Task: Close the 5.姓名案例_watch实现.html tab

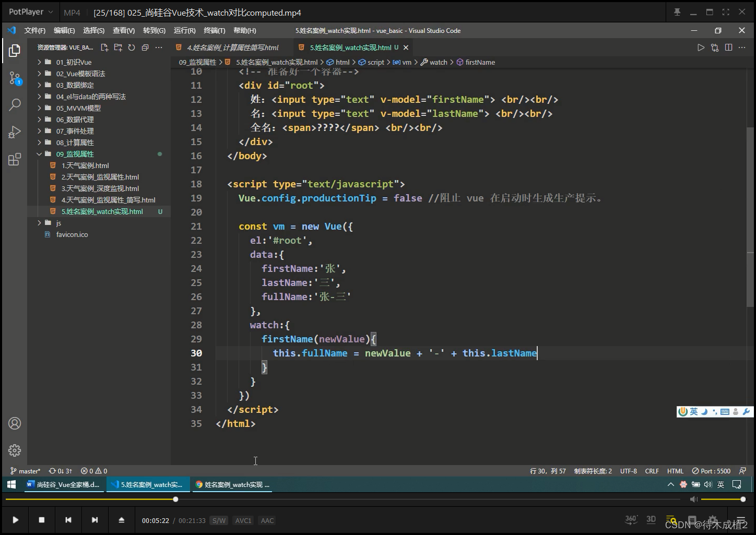Action: [406, 47]
